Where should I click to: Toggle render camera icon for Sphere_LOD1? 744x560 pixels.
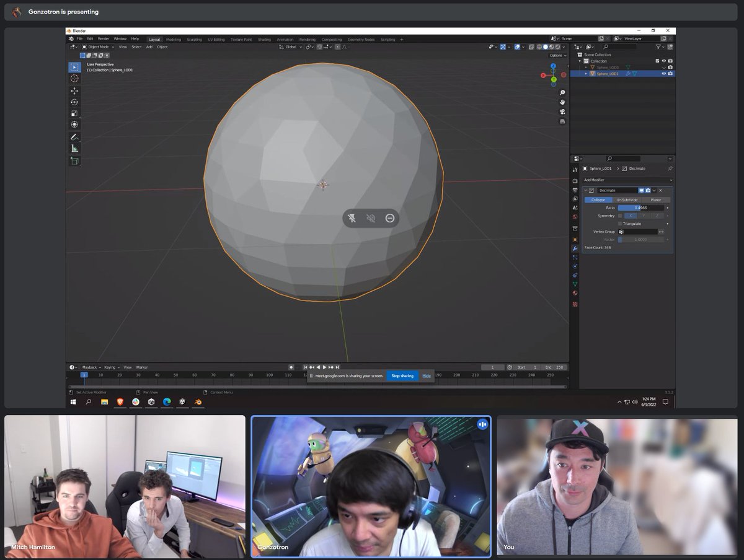(x=670, y=73)
